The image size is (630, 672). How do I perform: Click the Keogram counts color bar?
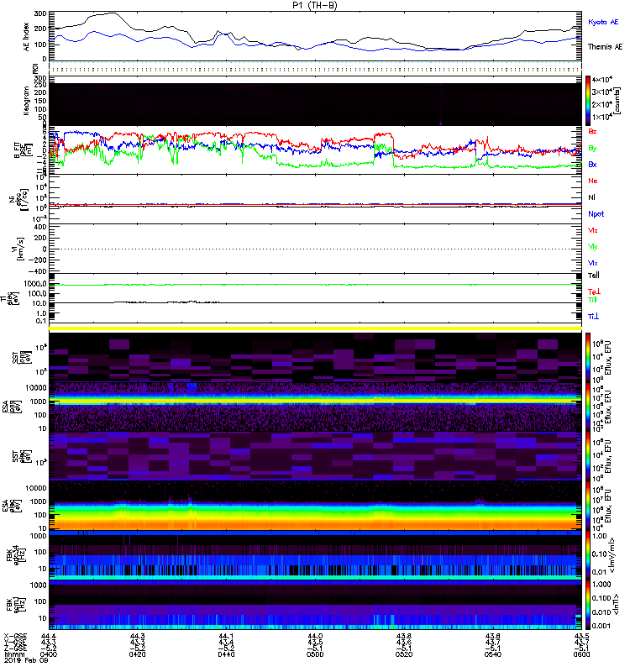pyautogui.click(x=589, y=100)
